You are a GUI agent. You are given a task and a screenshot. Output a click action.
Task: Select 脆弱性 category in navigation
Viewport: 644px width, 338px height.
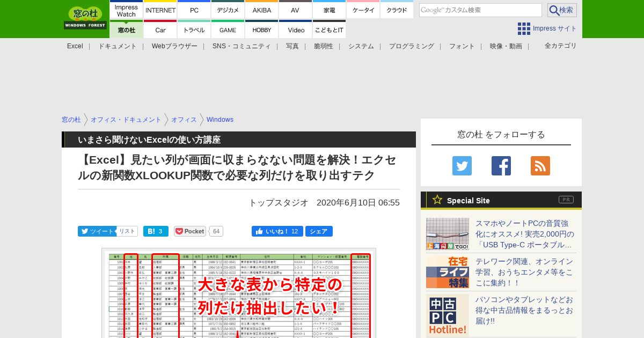click(x=324, y=46)
